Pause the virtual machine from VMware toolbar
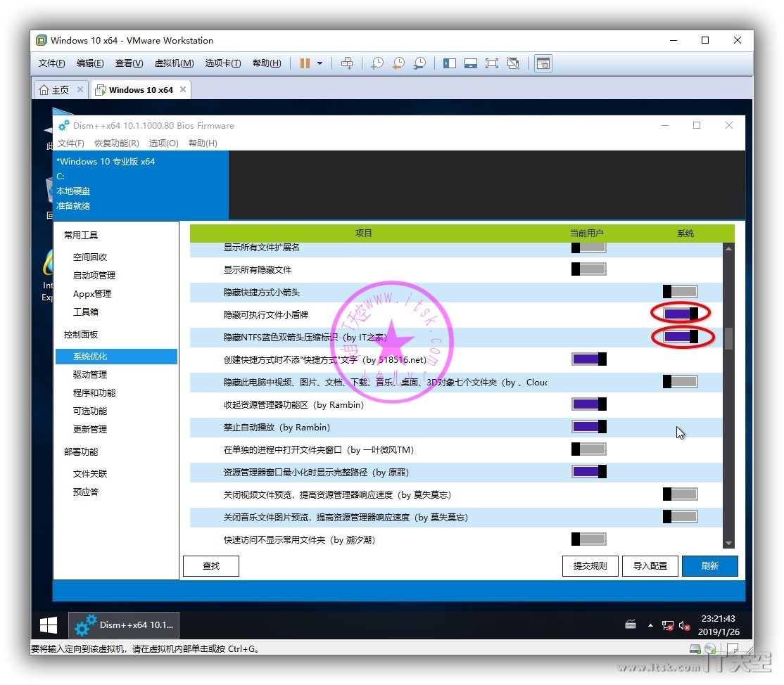Screen dimensions: 784x685 [x=305, y=63]
